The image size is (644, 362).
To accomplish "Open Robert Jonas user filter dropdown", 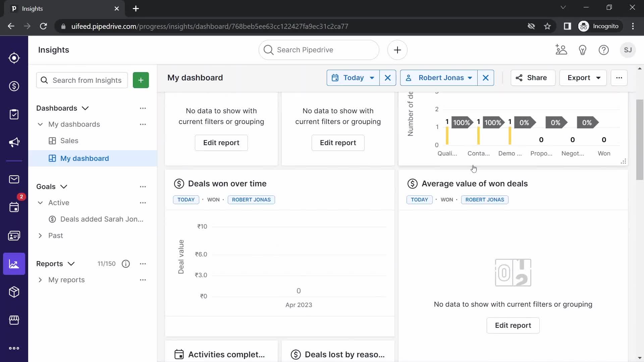I will pos(439,78).
